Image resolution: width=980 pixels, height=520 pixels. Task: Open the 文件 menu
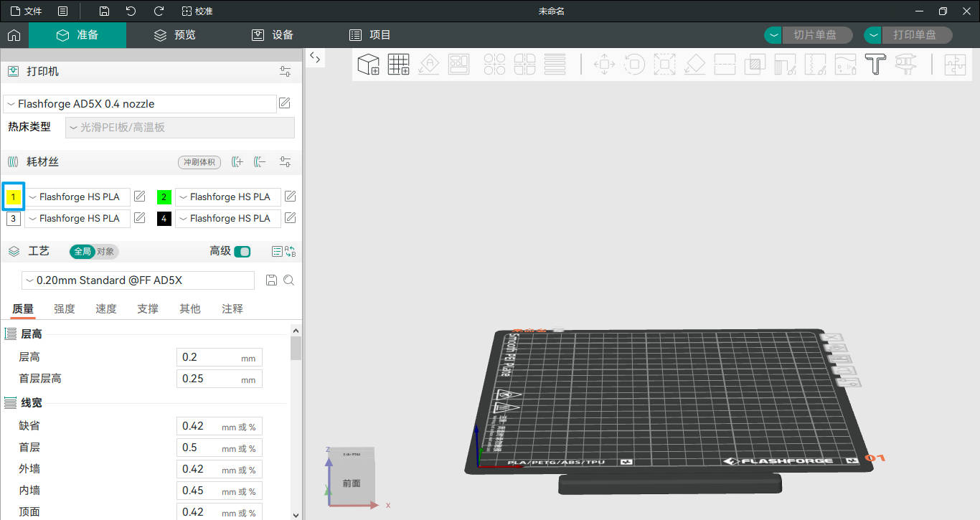26,11
